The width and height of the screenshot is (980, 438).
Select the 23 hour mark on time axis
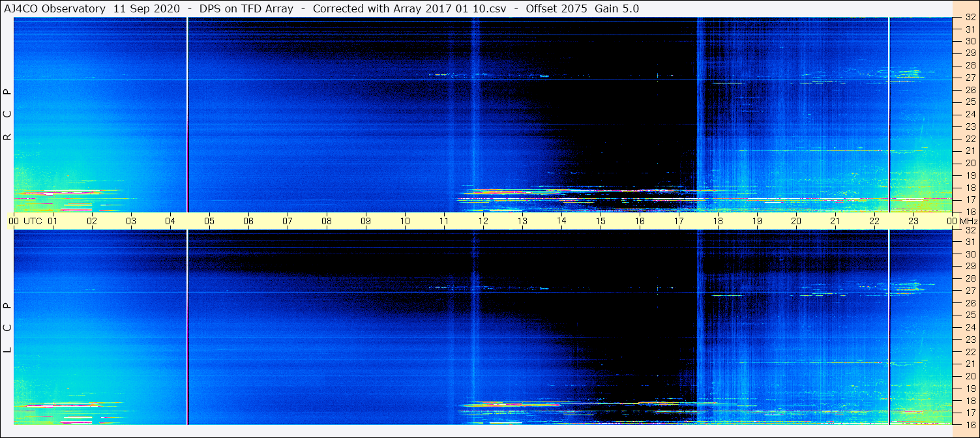pyautogui.click(x=913, y=221)
